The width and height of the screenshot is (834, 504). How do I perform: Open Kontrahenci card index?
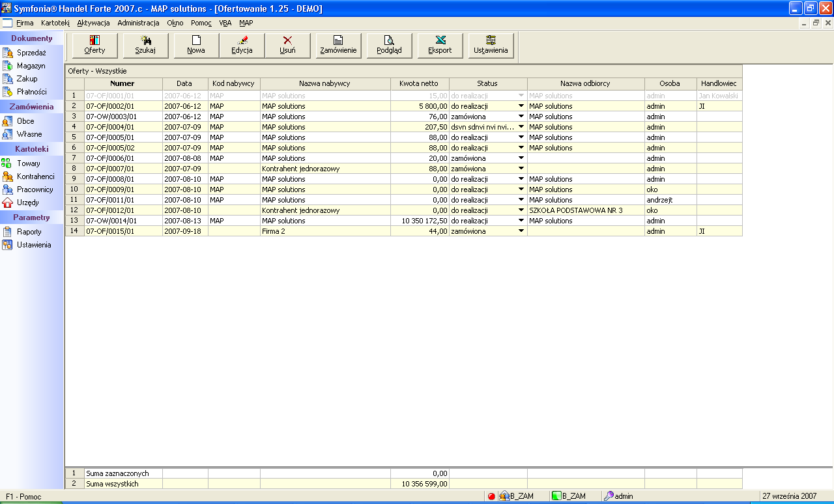pyautogui.click(x=28, y=176)
